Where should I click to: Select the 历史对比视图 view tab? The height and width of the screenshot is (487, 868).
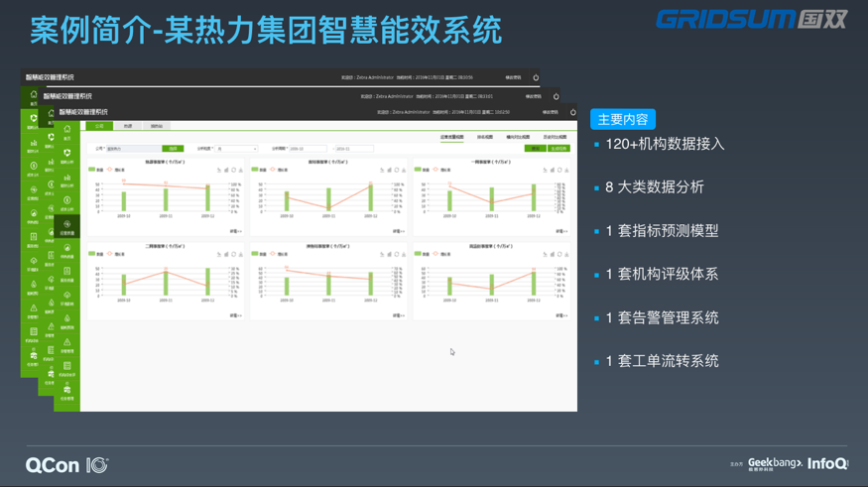point(555,137)
